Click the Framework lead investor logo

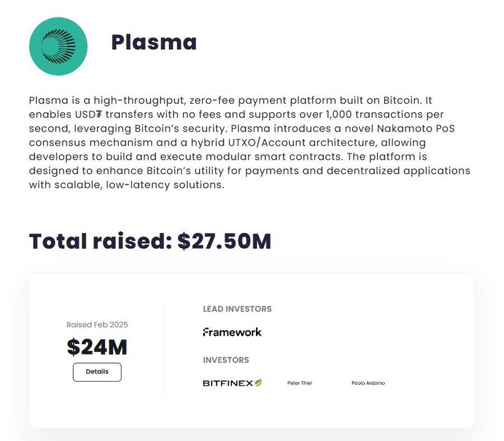(x=232, y=332)
